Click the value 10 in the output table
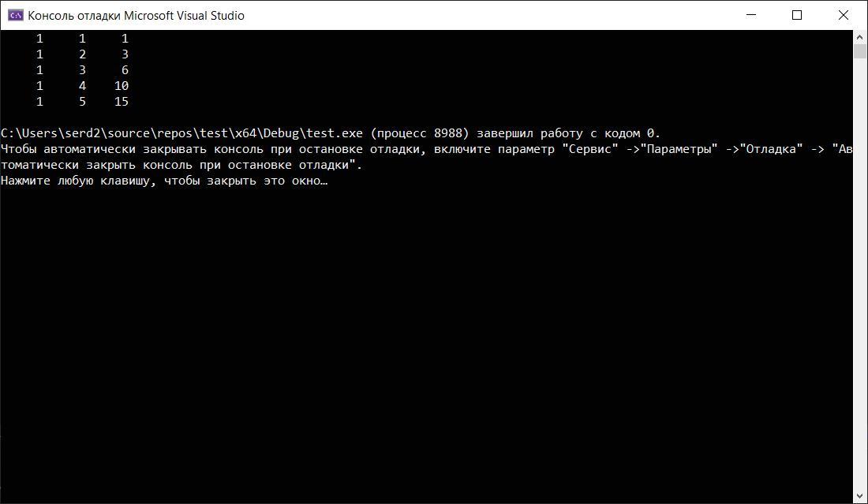The height and width of the screenshot is (504, 868). point(122,86)
